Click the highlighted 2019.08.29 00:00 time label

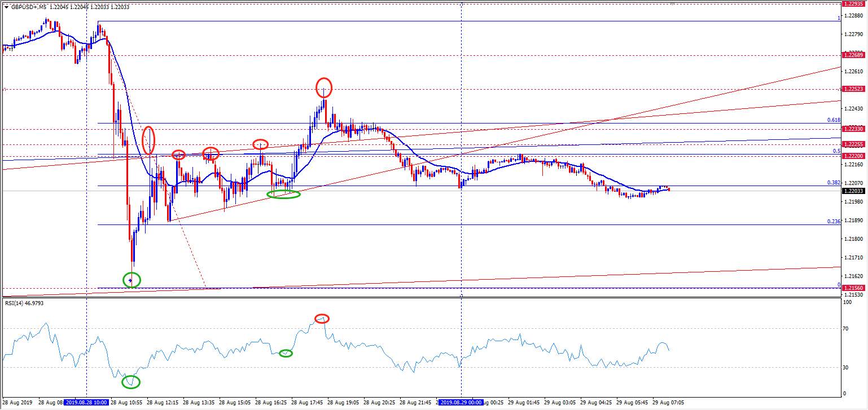(461, 403)
